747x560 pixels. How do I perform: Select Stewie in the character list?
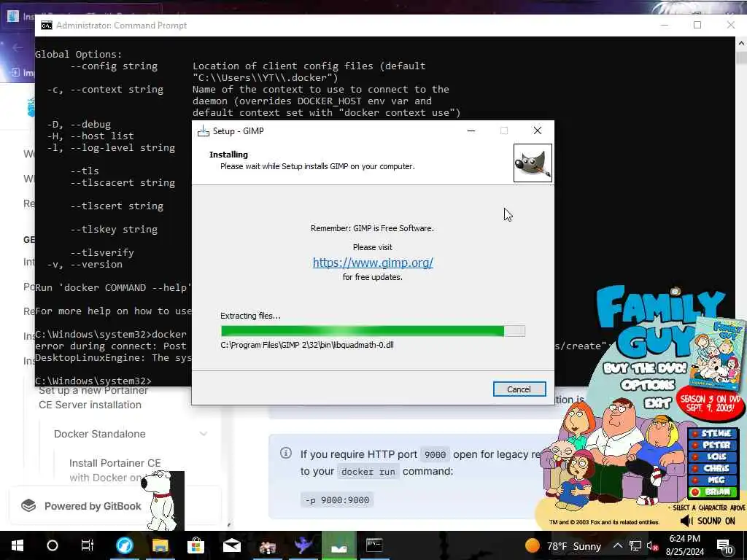(712, 433)
